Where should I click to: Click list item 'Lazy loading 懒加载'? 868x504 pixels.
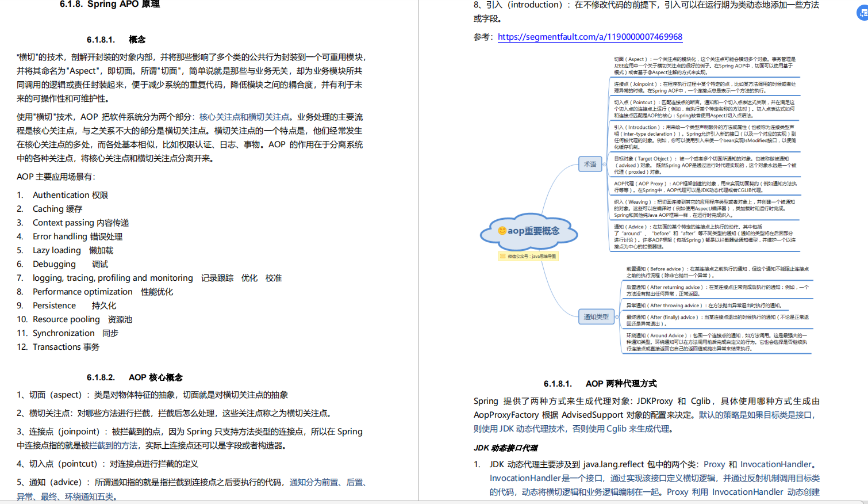click(x=73, y=250)
